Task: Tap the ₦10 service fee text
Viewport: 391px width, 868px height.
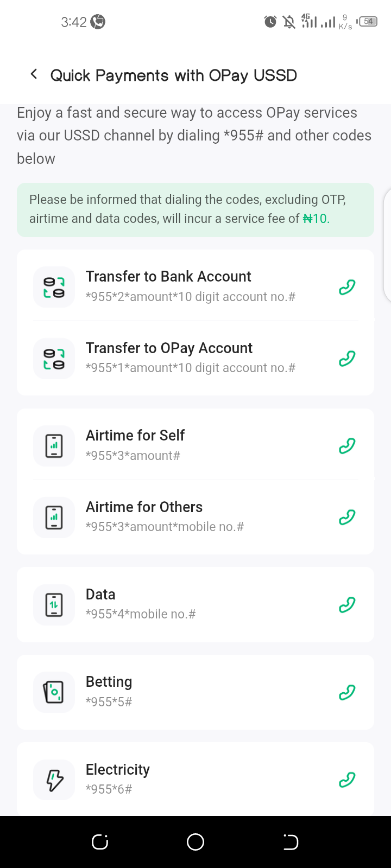Action: click(316, 219)
